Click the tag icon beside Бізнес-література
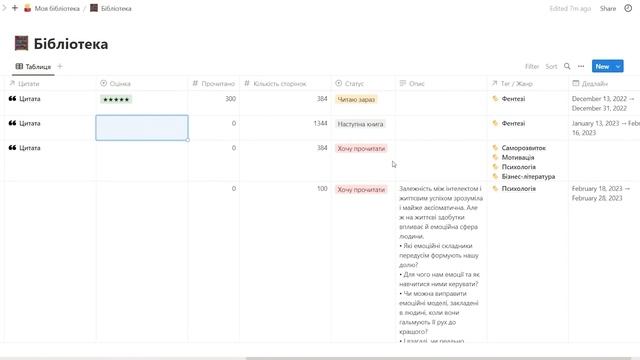640x360 pixels. (495, 176)
